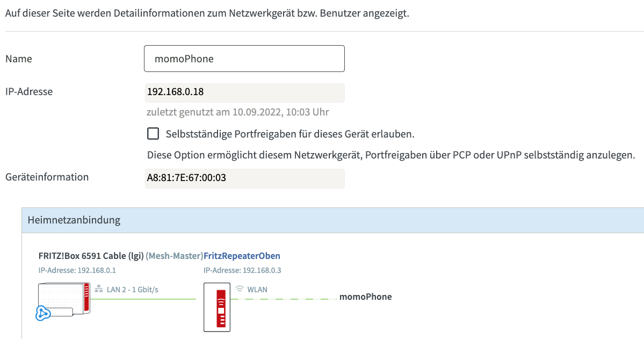The image size is (644, 339).
Task: Enable selbstständige Portfreigaben für dieses Gerät
Action: tap(153, 133)
